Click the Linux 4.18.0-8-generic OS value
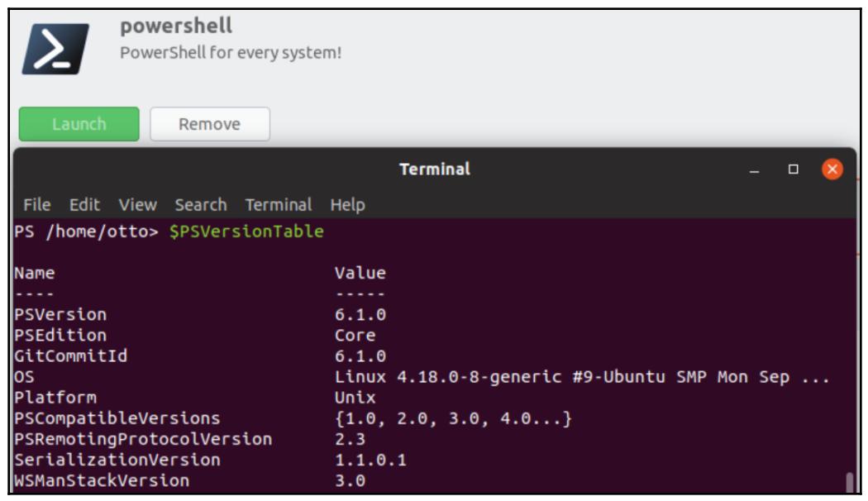The width and height of the screenshot is (868, 501). pos(582,376)
